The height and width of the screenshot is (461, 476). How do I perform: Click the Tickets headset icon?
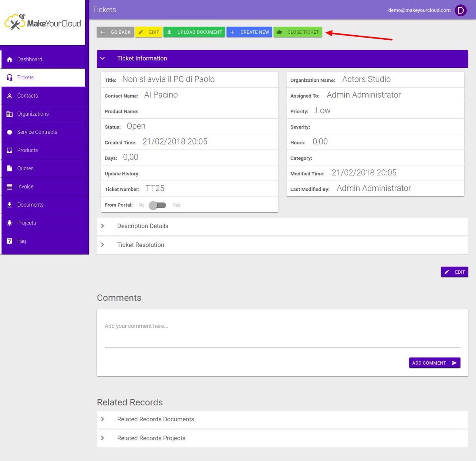tap(10, 78)
